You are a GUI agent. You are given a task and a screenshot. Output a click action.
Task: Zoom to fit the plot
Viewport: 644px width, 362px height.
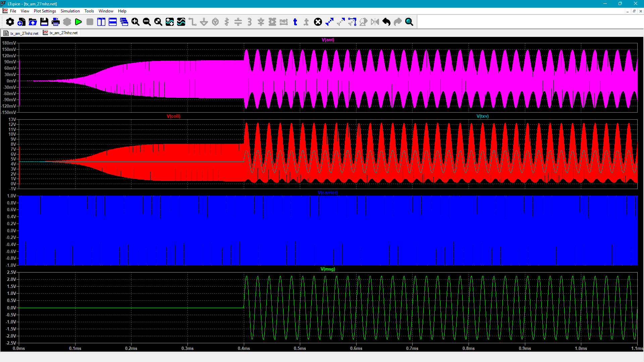pyautogui.click(x=158, y=22)
